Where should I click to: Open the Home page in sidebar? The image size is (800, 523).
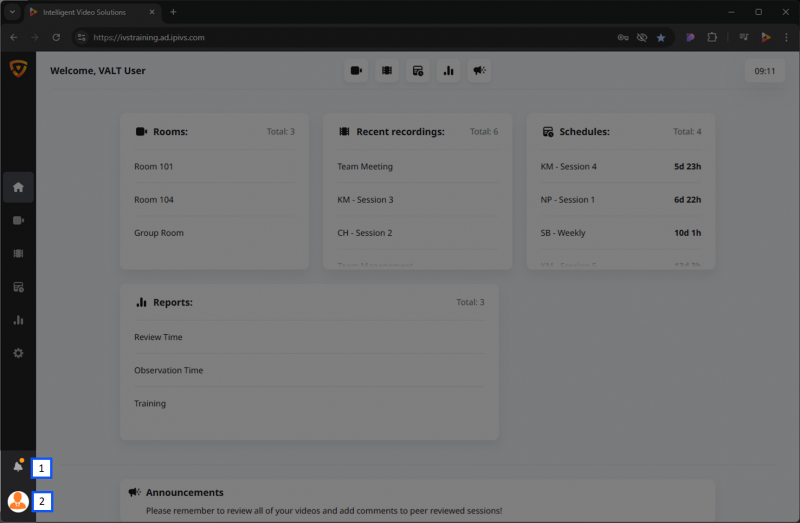click(18, 187)
